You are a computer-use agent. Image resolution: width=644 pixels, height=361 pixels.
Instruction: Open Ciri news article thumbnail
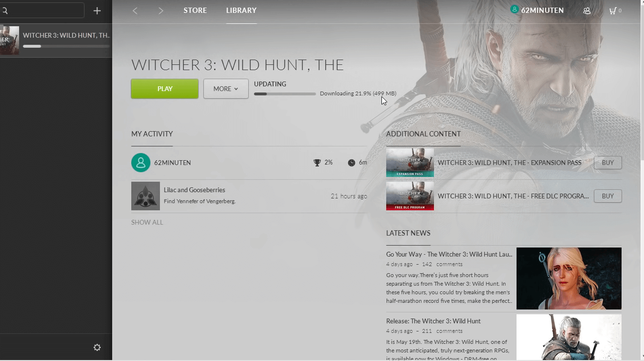[x=569, y=278]
